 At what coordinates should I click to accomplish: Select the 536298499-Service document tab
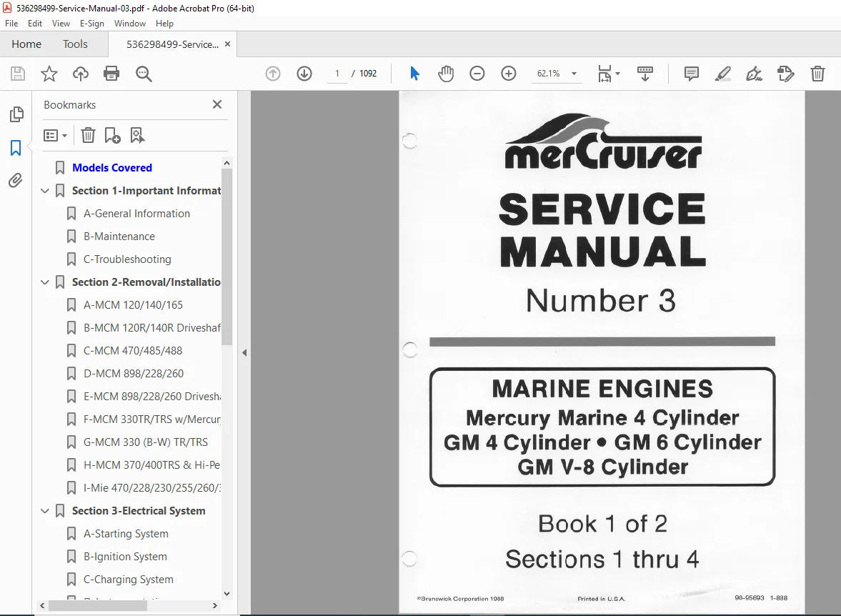[x=172, y=44]
